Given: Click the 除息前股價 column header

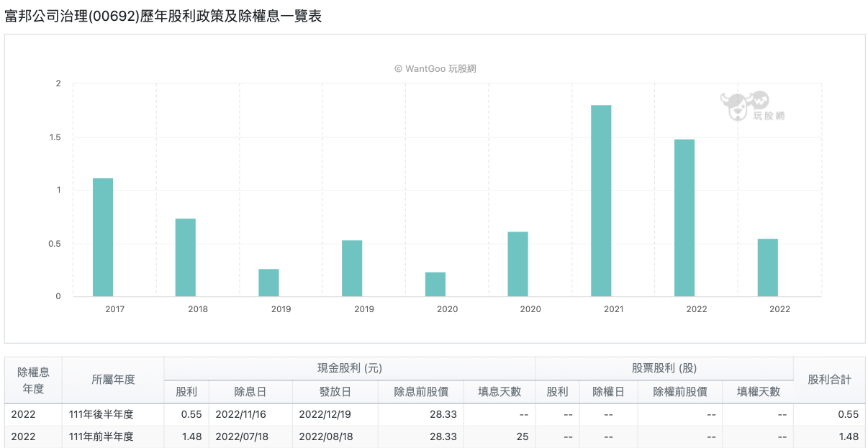Looking at the screenshot, I should pyautogui.click(x=421, y=392).
